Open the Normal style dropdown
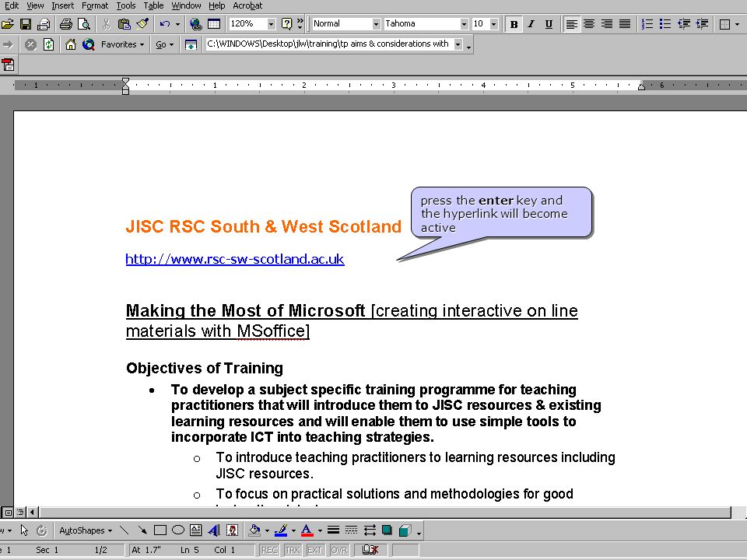Viewport: 747px width, 560px height. [376, 24]
